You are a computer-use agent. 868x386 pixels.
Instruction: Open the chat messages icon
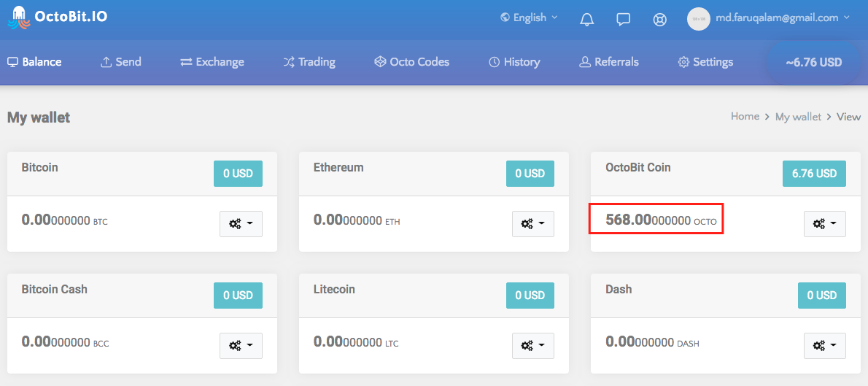624,20
